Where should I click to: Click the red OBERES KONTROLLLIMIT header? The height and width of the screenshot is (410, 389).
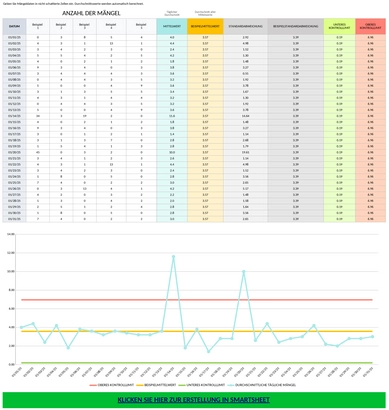tap(370, 26)
